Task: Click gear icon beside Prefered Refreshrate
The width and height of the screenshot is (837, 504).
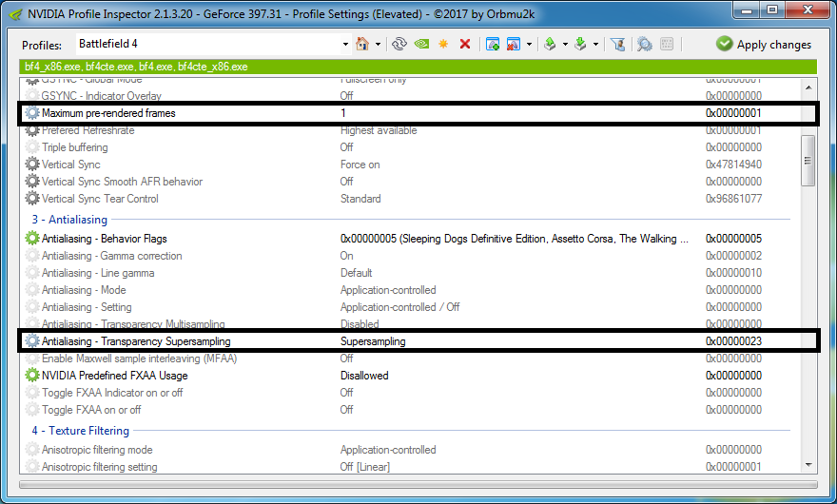Action: (32, 129)
